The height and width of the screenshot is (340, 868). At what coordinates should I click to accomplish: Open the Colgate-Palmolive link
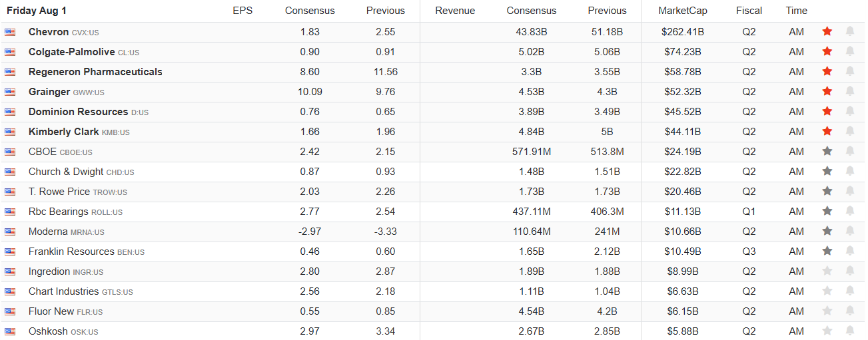click(x=72, y=52)
